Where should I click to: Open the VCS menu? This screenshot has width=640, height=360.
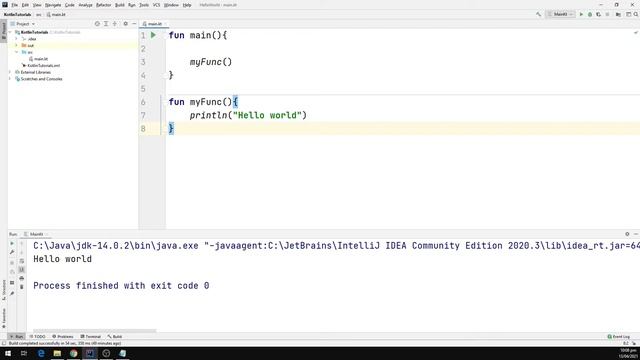tap(156, 5)
